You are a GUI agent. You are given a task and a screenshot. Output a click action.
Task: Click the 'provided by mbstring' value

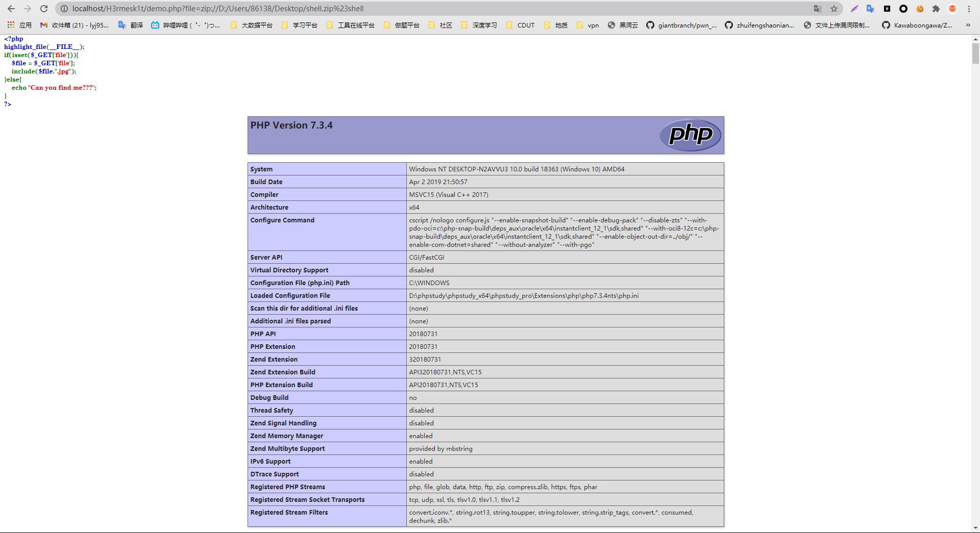[x=440, y=449]
